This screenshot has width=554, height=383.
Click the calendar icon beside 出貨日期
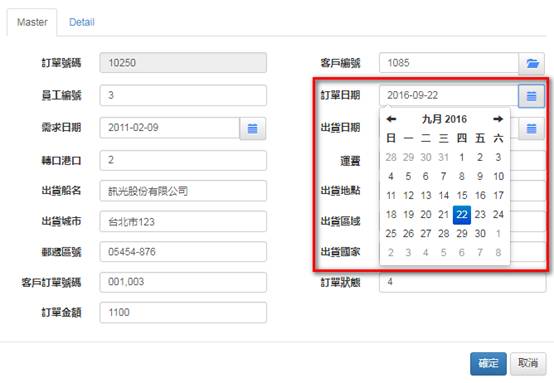(531, 129)
